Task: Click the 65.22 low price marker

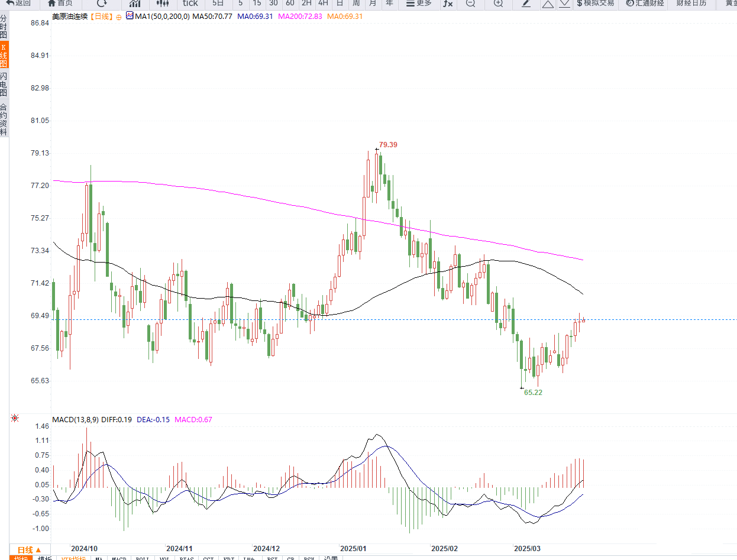Action: coord(533,393)
